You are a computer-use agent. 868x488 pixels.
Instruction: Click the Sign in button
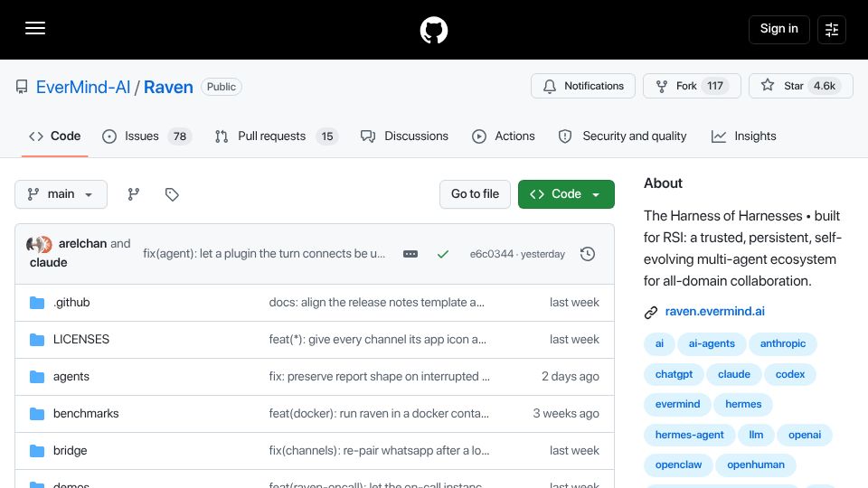[x=778, y=29]
